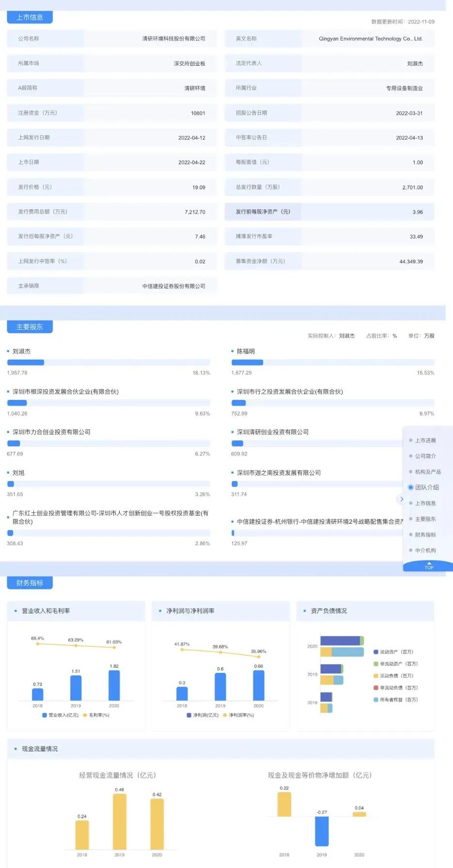Toggle 营业收入(亿元) legend in revenue chart
This screenshot has width=453, height=868.
pyautogui.click(x=45, y=715)
